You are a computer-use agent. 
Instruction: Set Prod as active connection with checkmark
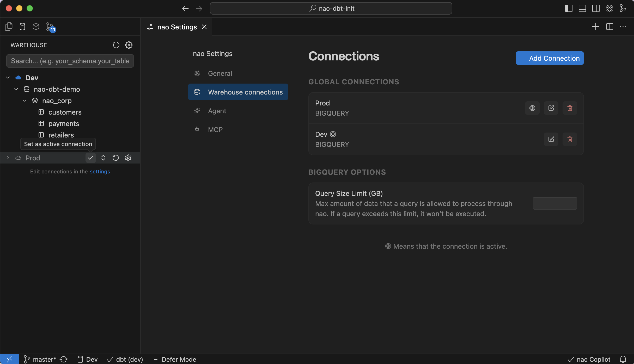[x=90, y=158]
